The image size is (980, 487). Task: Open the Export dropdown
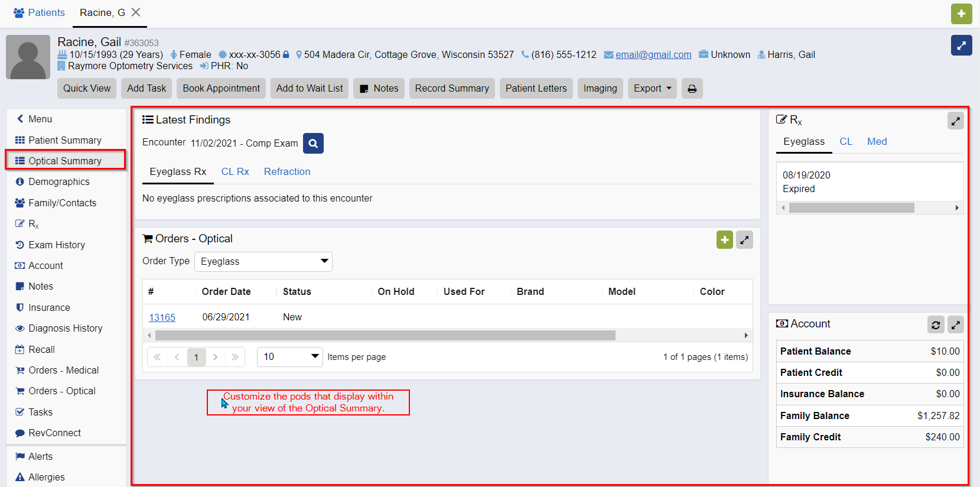pos(652,89)
